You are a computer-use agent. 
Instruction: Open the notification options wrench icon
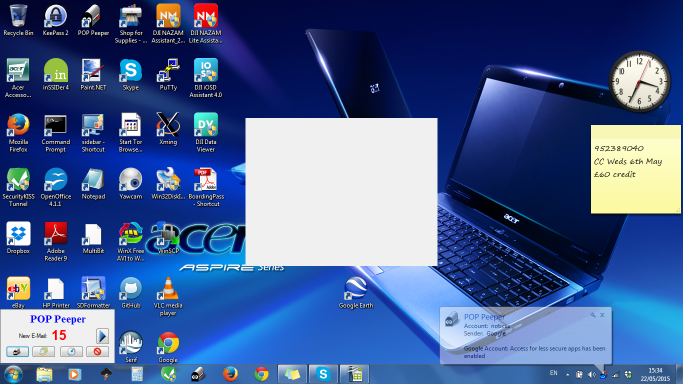pos(592,315)
